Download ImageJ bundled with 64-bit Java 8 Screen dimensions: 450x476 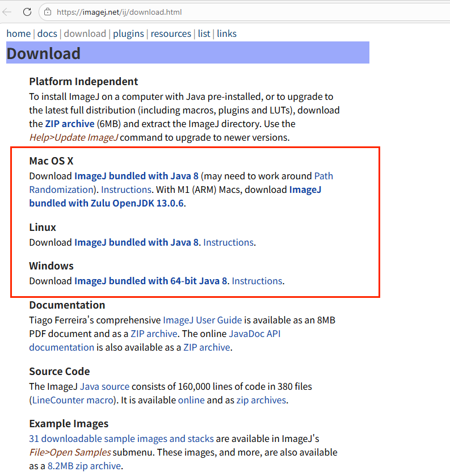pos(150,281)
